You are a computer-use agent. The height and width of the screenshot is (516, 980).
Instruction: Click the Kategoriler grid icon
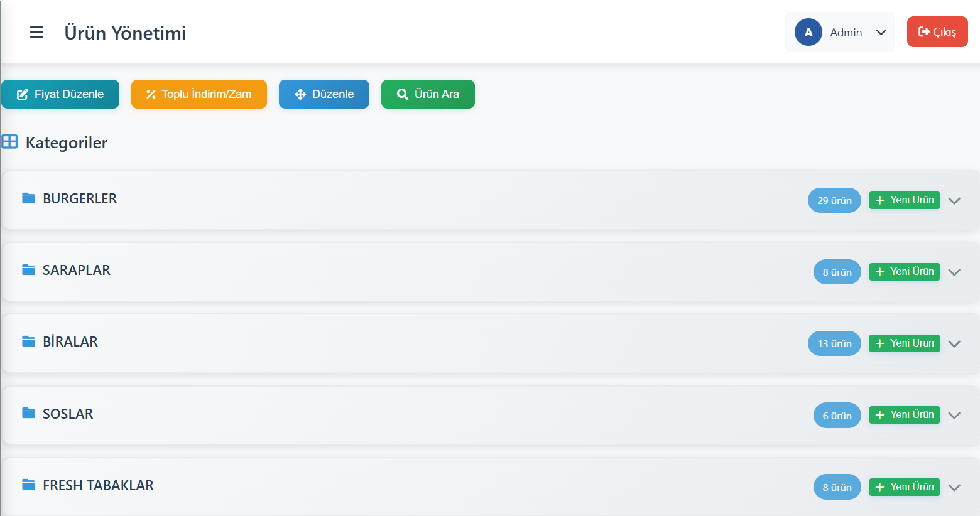click(9, 142)
